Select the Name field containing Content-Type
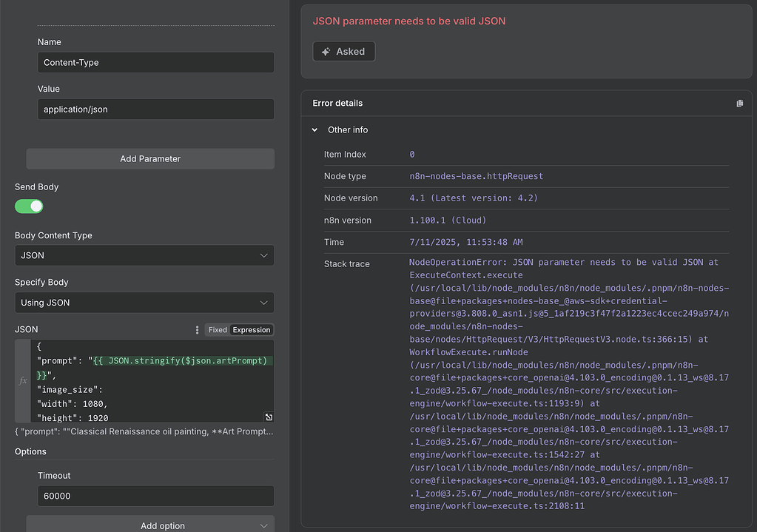Viewport: 757px width, 532px height. pyautogui.click(x=155, y=62)
